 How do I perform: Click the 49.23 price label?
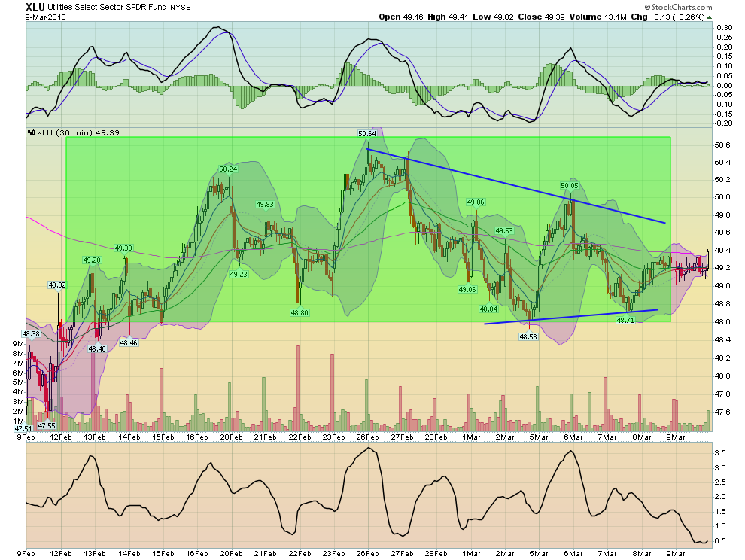pos(239,274)
